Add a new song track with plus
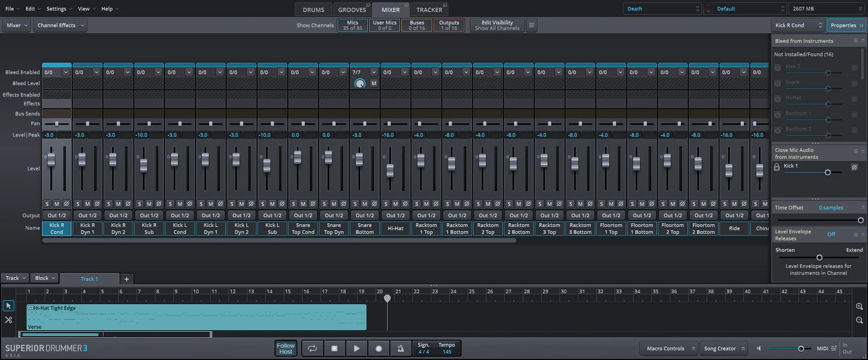The image size is (868, 360). (x=126, y=279)
